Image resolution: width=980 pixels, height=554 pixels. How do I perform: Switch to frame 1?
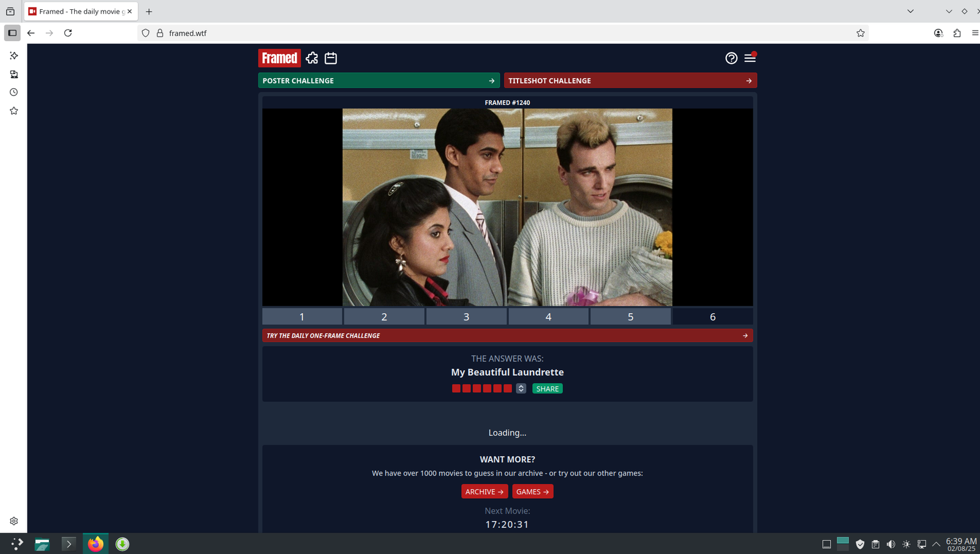(x=302, y=317)
